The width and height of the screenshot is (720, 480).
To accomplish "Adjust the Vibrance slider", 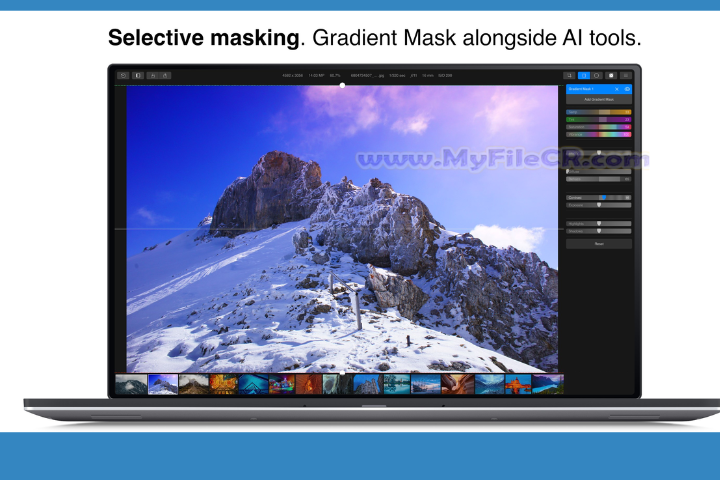I will point(599,135).
